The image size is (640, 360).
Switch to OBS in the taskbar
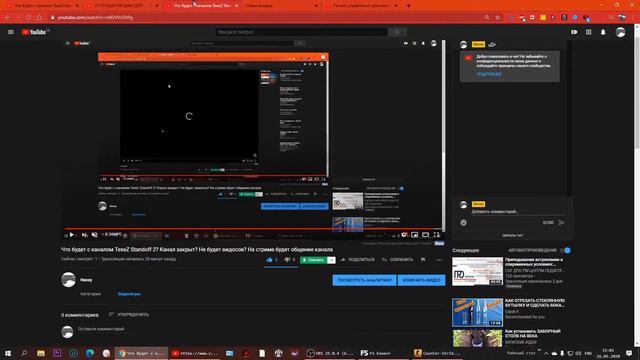click(x=330, y=353)
